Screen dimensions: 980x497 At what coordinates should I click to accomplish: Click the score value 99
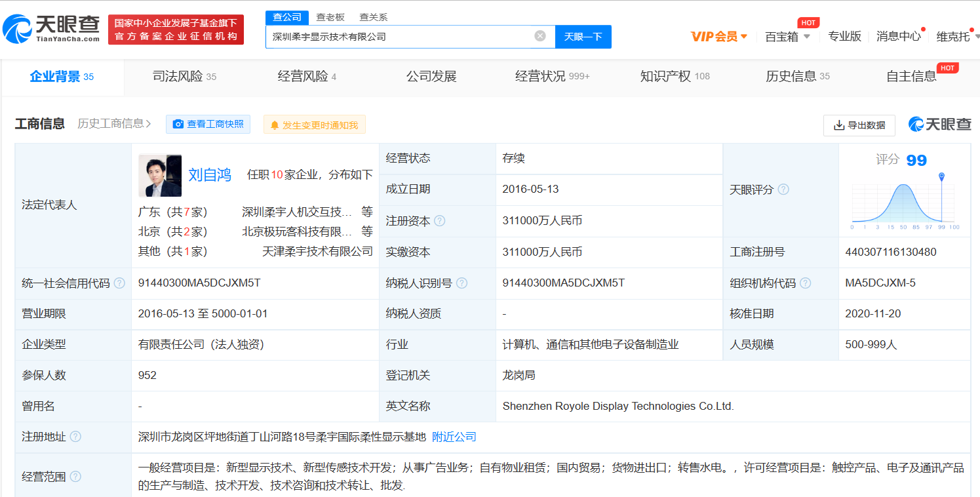coord(916,161)
